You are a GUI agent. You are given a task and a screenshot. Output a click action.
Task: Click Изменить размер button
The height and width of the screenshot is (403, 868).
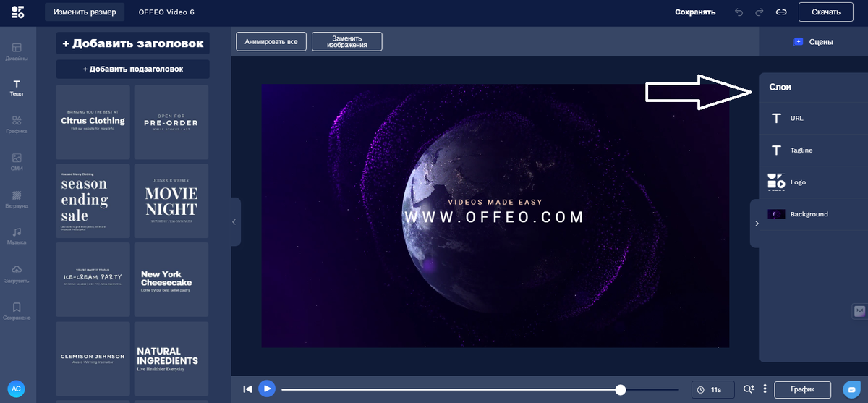tap(85, 12)
